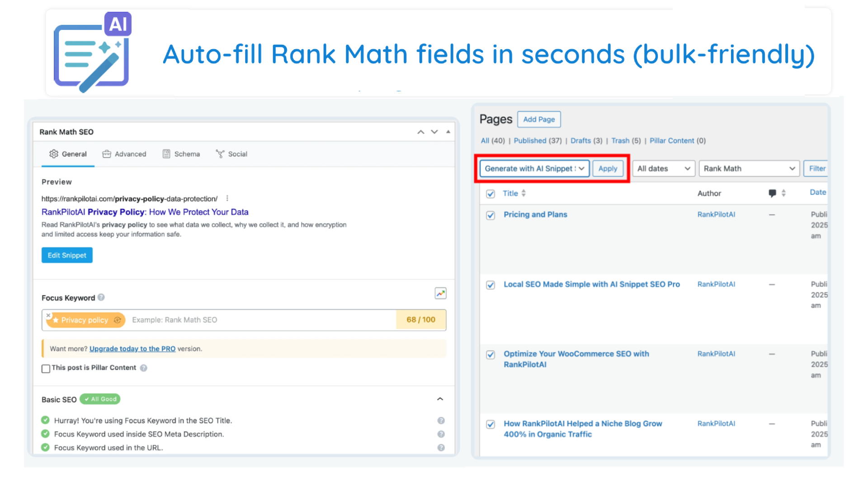Remove the Privacy policy keyword tag
The width and height of the screenshot is (868, 488).
(48, 315)
